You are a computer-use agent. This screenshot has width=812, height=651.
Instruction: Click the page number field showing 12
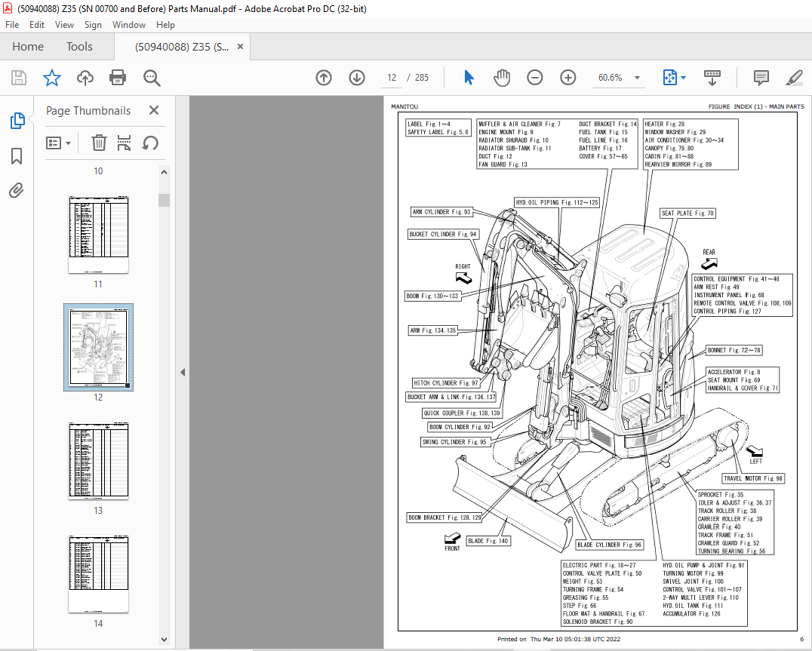pyautogui.click(x=392, y=78)
